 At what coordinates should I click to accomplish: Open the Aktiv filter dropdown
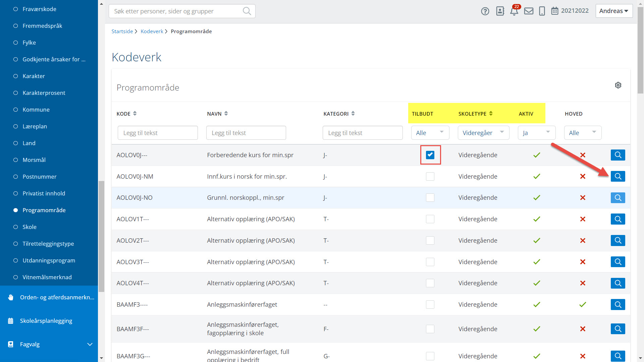pos(537,133)
